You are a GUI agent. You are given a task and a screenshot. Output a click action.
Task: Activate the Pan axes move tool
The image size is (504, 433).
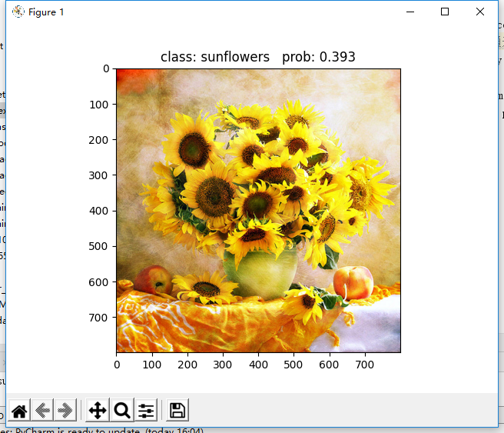tap(98, 411)
